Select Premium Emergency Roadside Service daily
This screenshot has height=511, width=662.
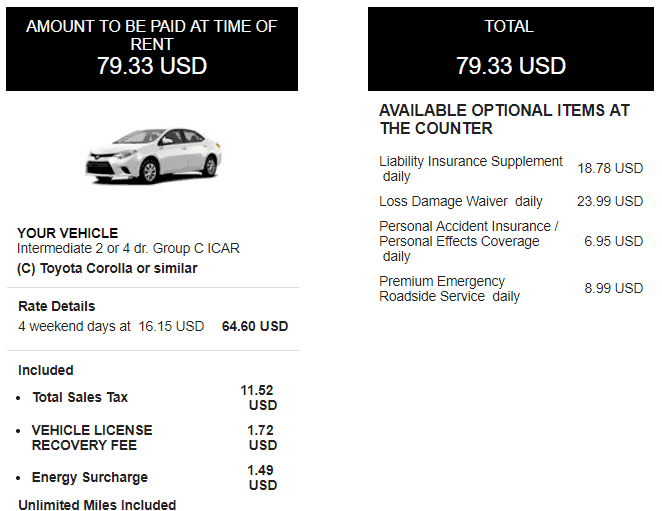[x=449, y=288]
